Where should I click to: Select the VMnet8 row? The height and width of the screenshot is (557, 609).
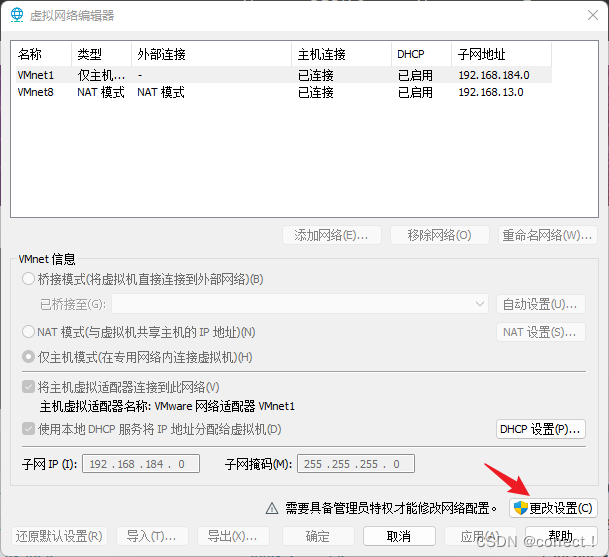284,92
